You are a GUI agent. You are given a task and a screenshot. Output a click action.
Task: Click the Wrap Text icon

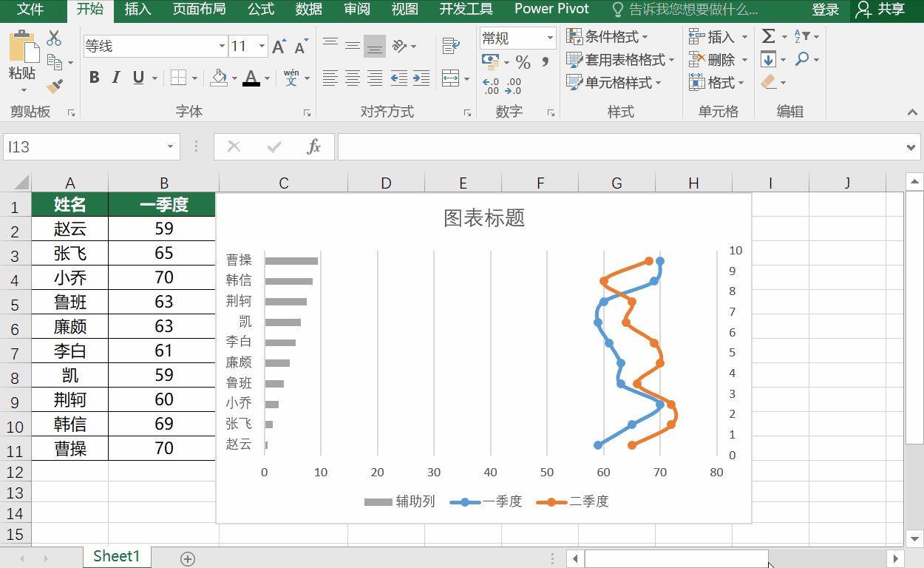(x=450, y=47)
